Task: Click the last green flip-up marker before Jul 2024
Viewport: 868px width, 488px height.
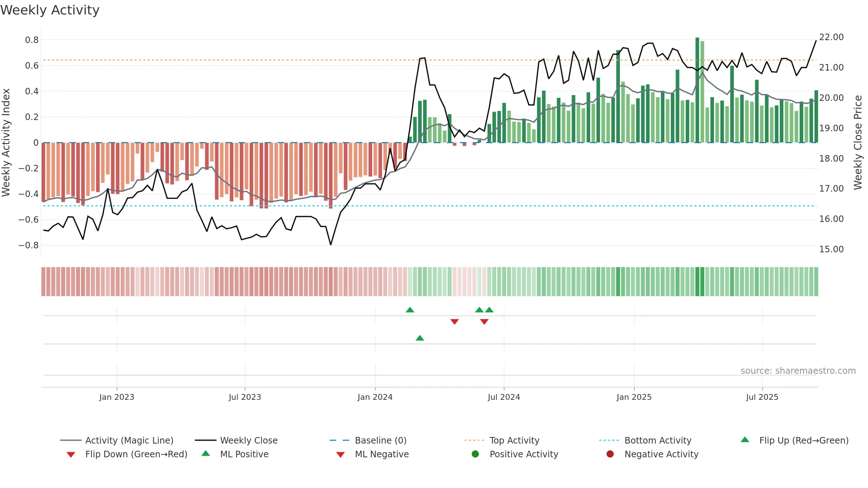Action: pos(489,310)
